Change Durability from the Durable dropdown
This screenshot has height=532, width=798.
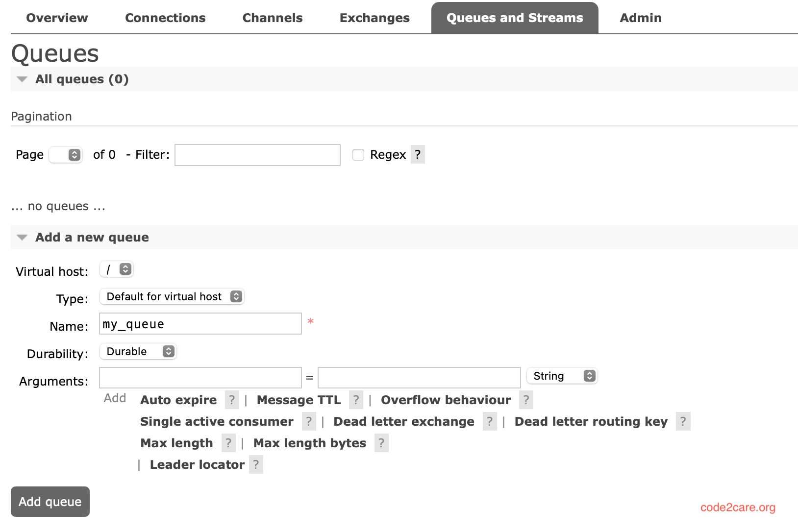point(138,351)
